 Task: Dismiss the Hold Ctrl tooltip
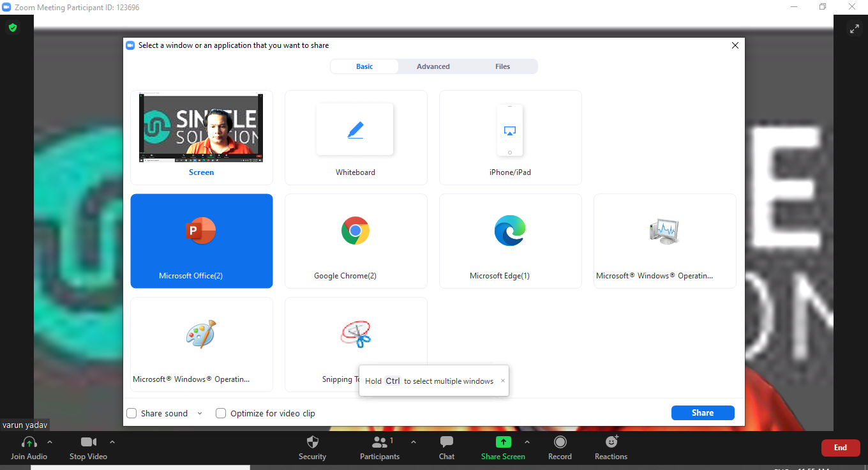click(x=502, y=381)
